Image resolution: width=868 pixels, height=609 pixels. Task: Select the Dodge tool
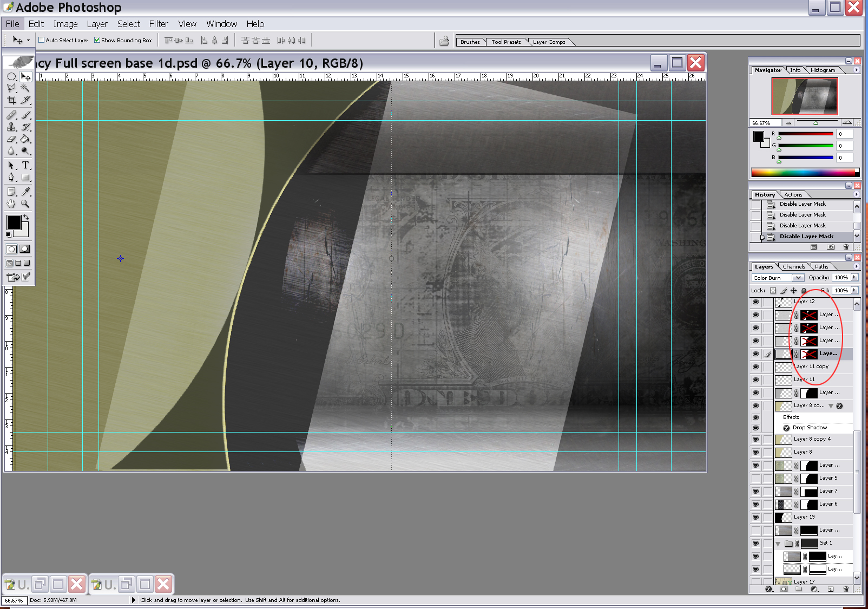pos(25,151)
